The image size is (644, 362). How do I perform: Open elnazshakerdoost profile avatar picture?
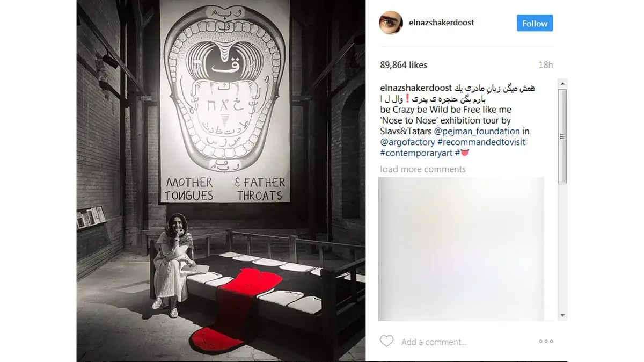click(391, 23)
